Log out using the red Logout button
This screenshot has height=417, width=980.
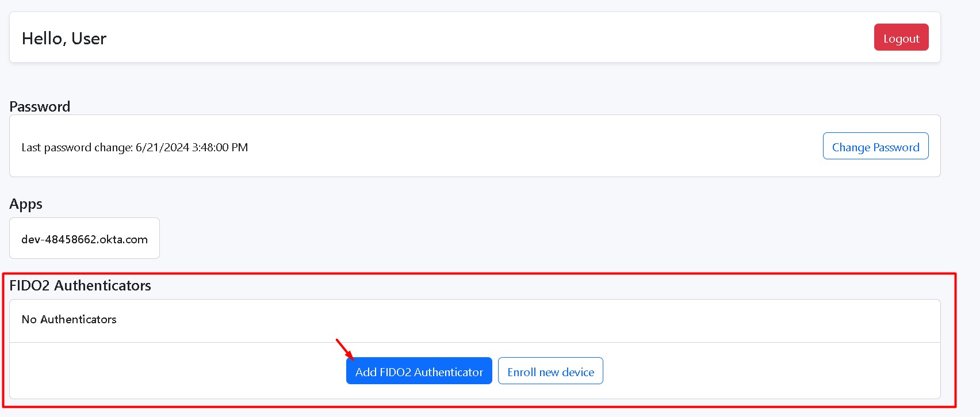click(901, 37)
